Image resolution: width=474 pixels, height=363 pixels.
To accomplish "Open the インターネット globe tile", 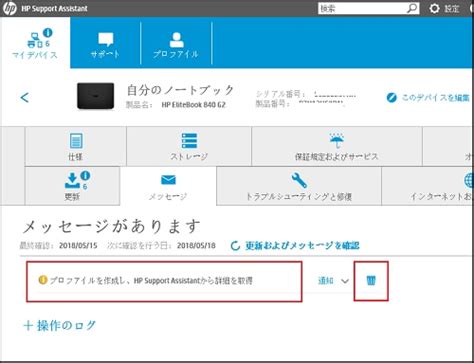I will [x=428, y=186].
